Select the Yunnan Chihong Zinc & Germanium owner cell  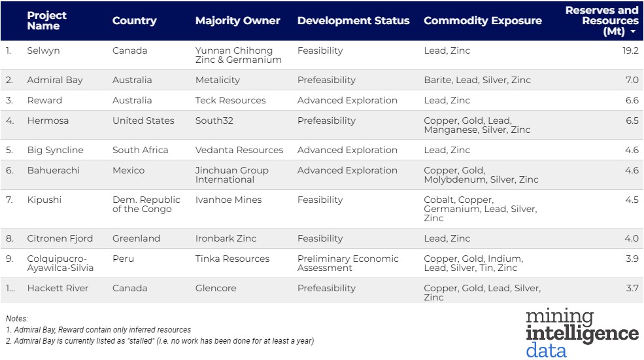pos(238,56)
